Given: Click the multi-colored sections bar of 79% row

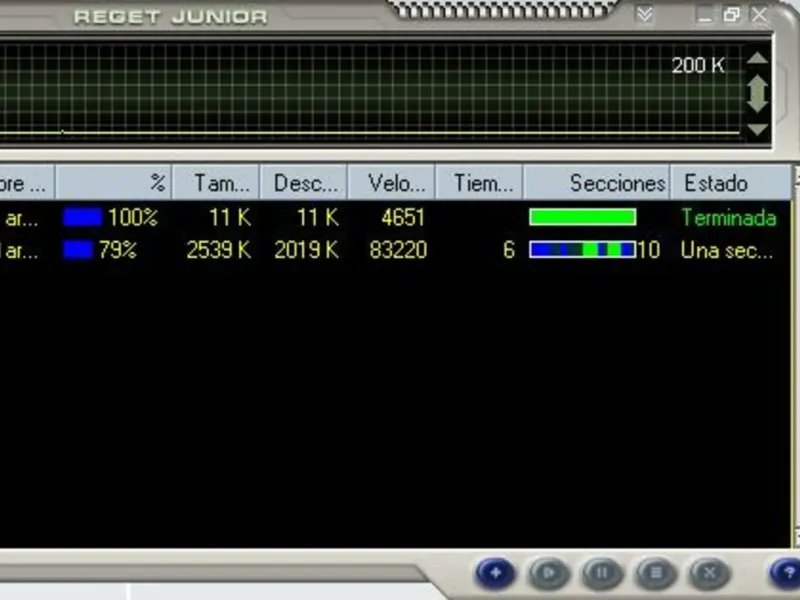Looking at the screenshot, I should pyautogui.click(x=583, y=249).
